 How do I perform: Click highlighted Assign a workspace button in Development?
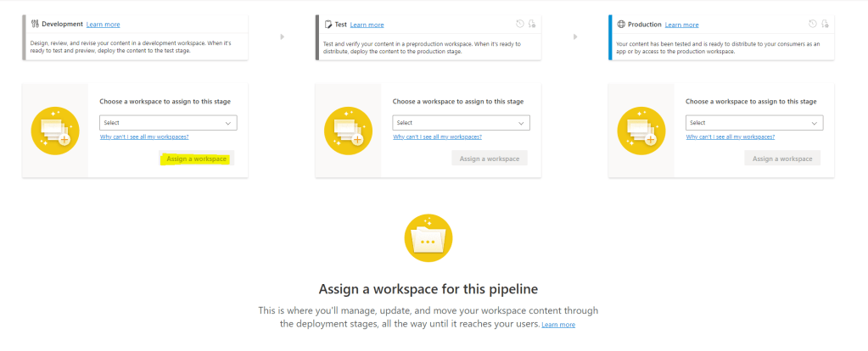196,159
